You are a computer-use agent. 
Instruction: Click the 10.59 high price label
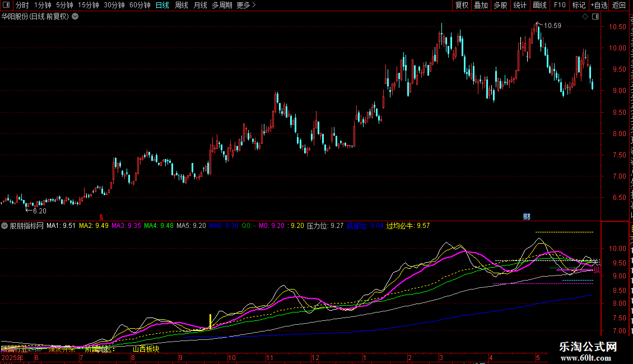[x=552, y=26]
